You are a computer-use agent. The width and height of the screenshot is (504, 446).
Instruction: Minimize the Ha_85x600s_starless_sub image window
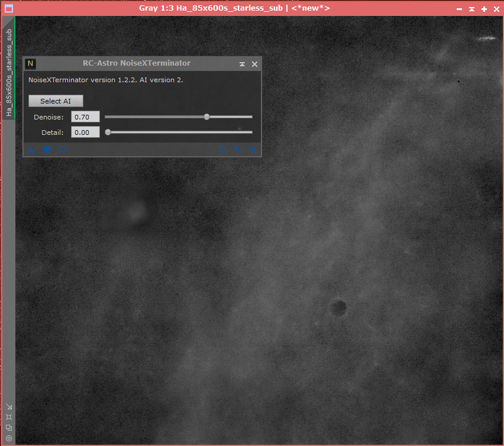point(459,9)
